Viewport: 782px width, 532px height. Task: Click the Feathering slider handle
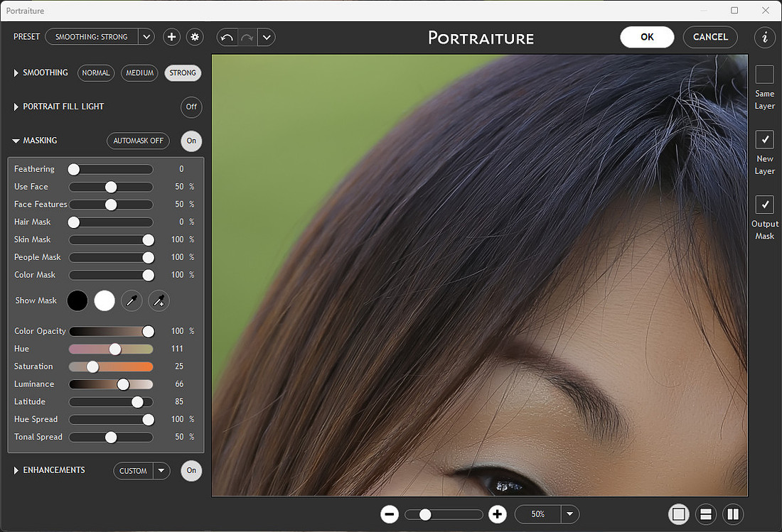(x=74, y=169)
